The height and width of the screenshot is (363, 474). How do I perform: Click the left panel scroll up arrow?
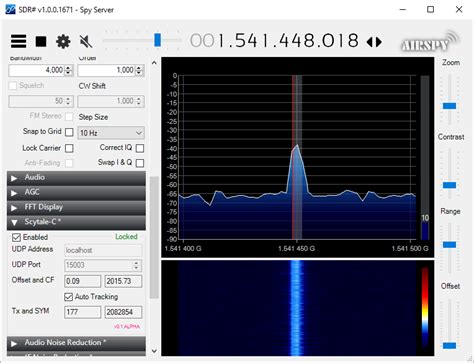tap(154, 62)
